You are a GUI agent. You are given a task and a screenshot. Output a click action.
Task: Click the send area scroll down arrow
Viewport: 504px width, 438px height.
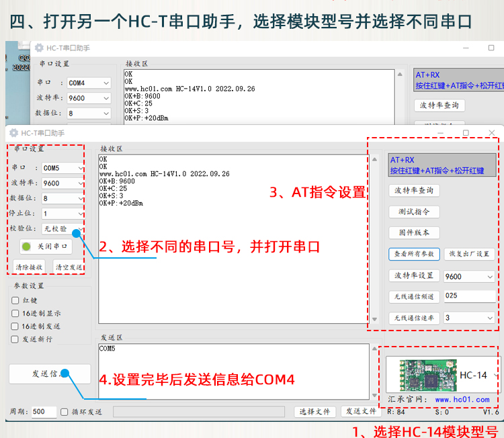point(374,395)
